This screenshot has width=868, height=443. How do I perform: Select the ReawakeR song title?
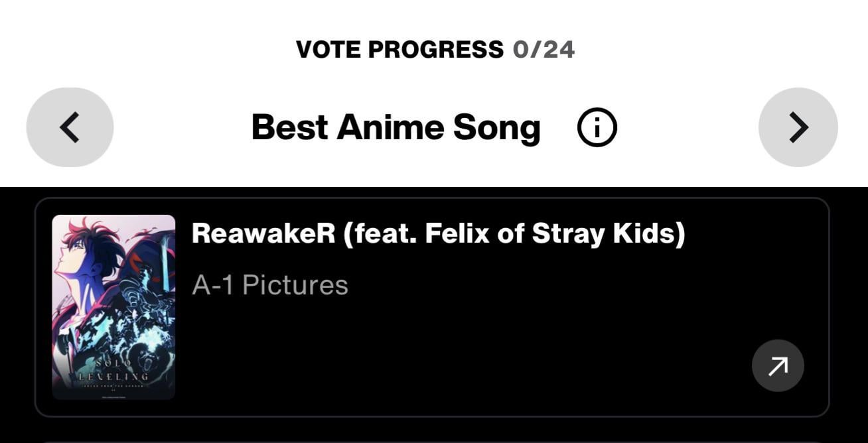pos(438,234)
